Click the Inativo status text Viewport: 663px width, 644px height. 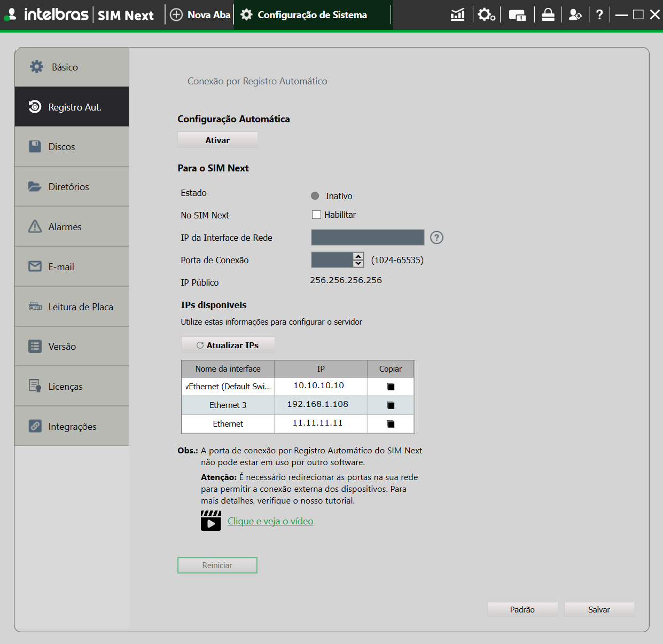pyautogui.click(x=339, y=196)
